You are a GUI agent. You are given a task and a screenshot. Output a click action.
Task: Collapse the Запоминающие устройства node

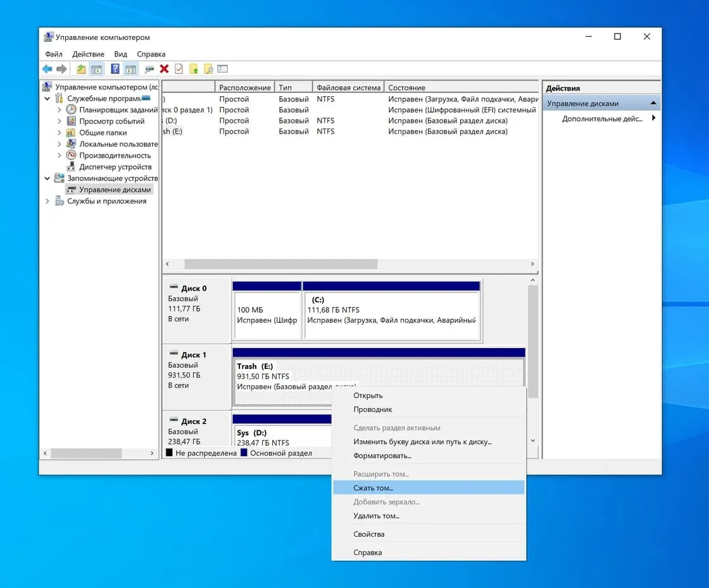tap(47, 178)
